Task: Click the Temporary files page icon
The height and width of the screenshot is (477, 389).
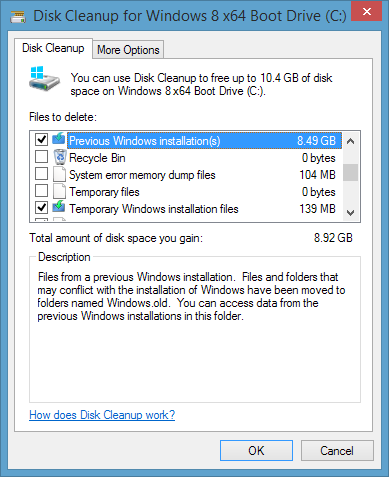Action: (x=59, y=191)
